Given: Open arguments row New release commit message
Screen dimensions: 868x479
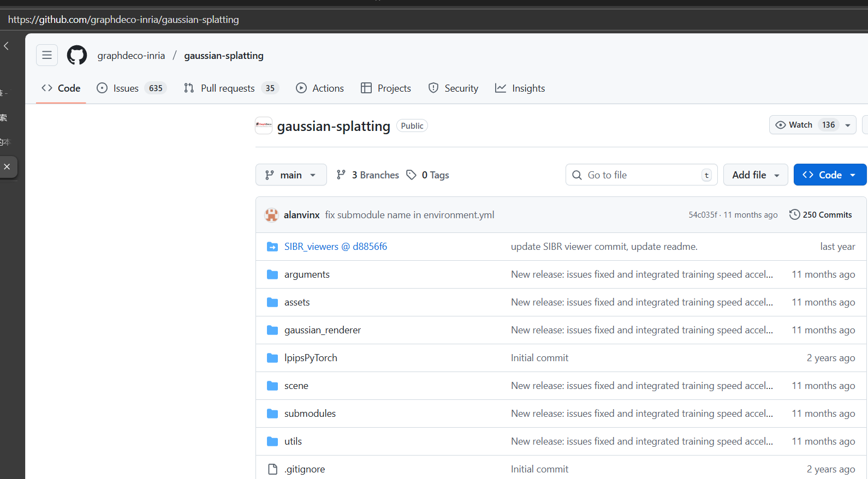Looking at the screenshot, I should point(642,274).
